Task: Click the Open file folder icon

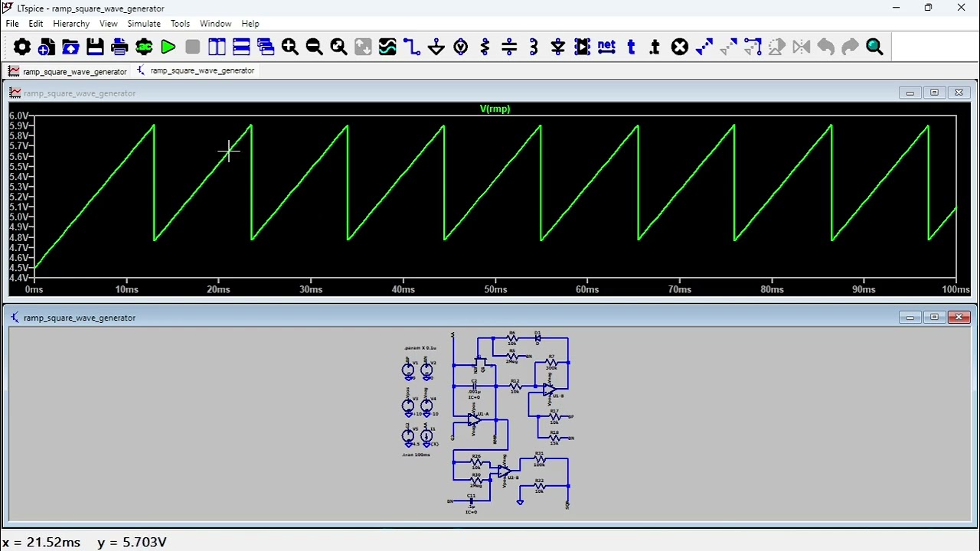Action: (x=70, y=47)
